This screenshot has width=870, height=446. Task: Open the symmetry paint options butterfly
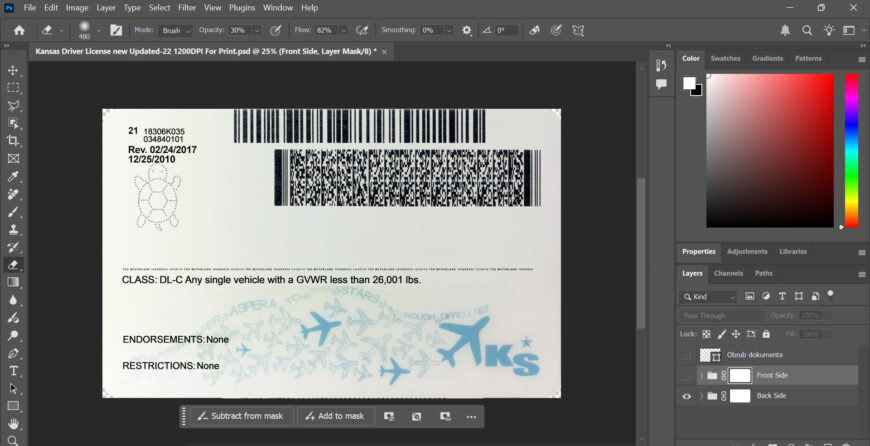tap(578, 31)
